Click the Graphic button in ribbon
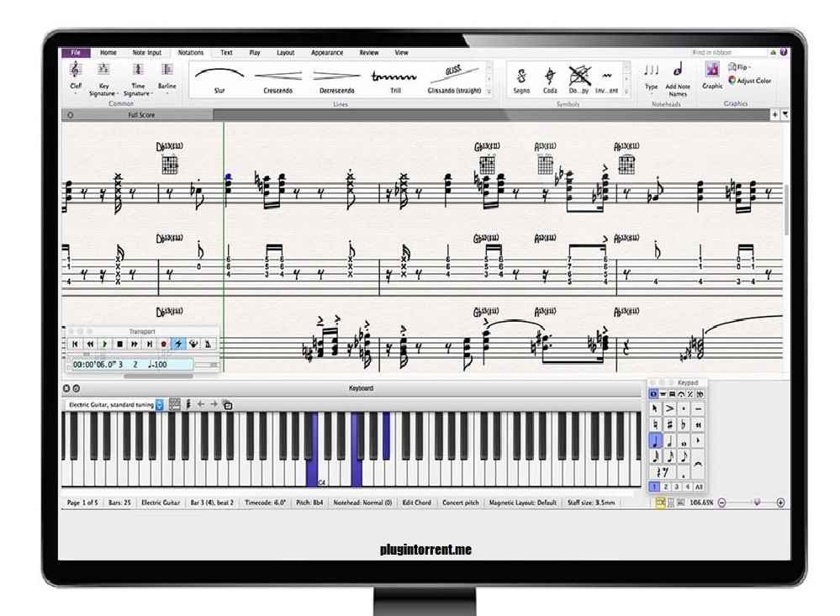The height and width of the screenshot is (616, 840). pyautogui.click(x=712, y=75)
